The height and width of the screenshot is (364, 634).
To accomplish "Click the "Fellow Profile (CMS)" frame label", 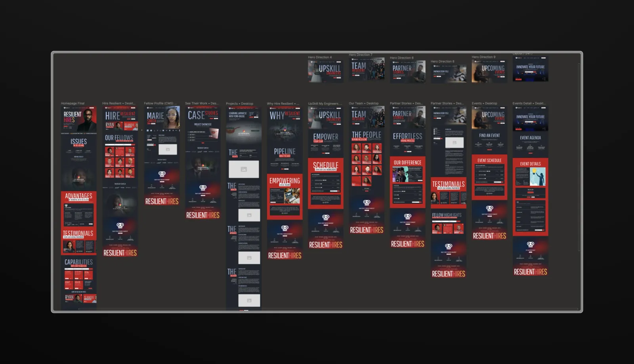I will (x=160, y=103).
